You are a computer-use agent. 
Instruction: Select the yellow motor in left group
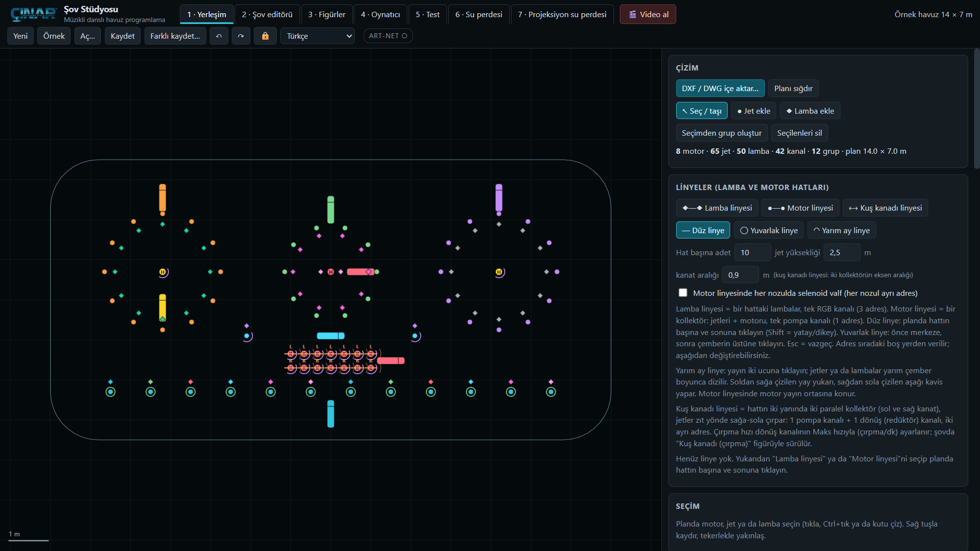tap(162, 308)
